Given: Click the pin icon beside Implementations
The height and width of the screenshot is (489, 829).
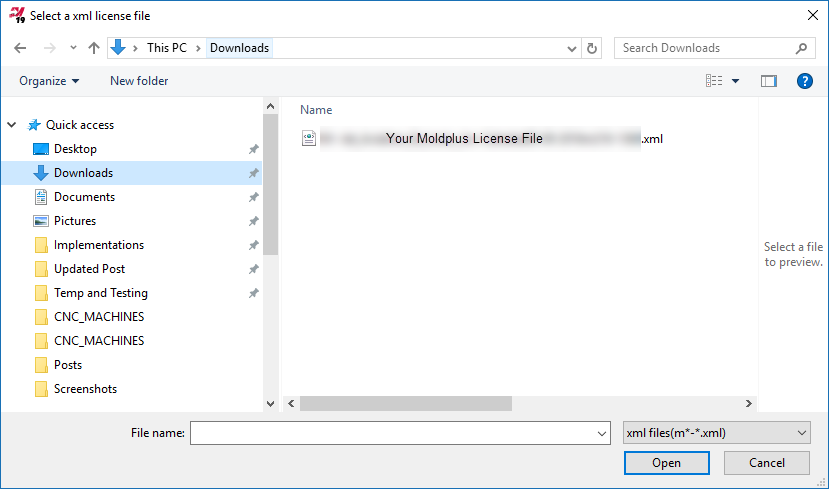Looking at the screenshot, I should pos(254,245).
